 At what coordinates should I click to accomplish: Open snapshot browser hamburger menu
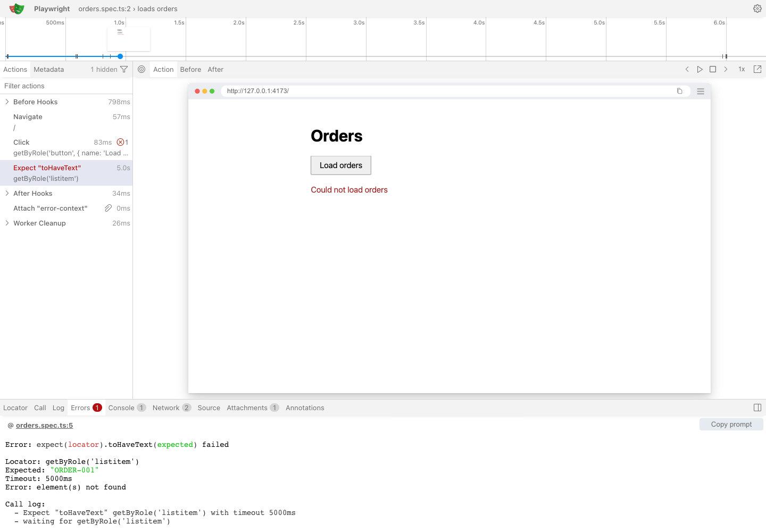[701, 91]
